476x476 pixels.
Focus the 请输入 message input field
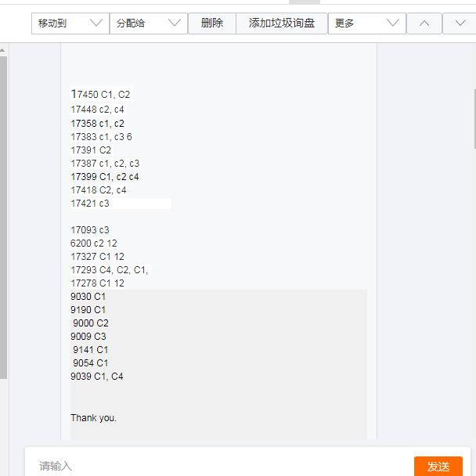[218, 466]
